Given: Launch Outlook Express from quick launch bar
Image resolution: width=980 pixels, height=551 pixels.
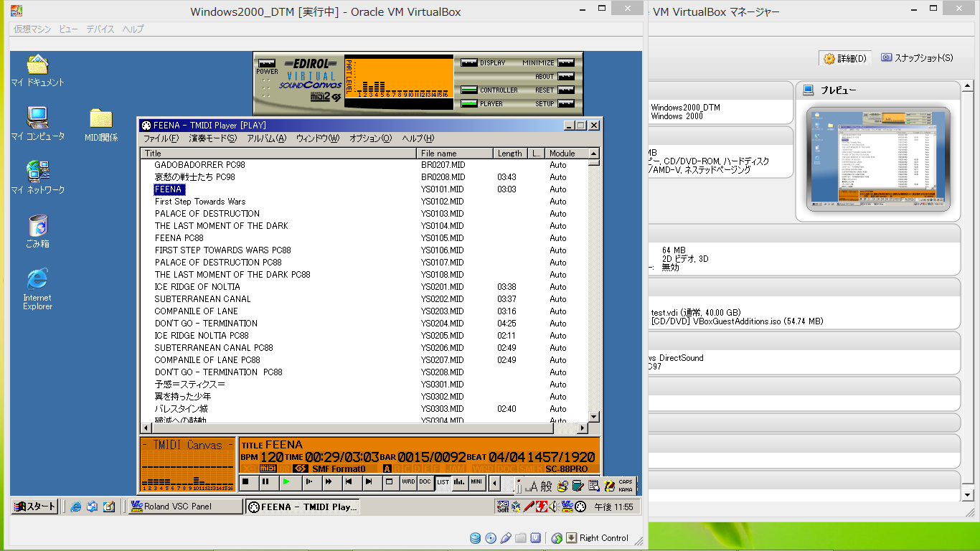Looking at the screenshot, I should tap(92, 507).
